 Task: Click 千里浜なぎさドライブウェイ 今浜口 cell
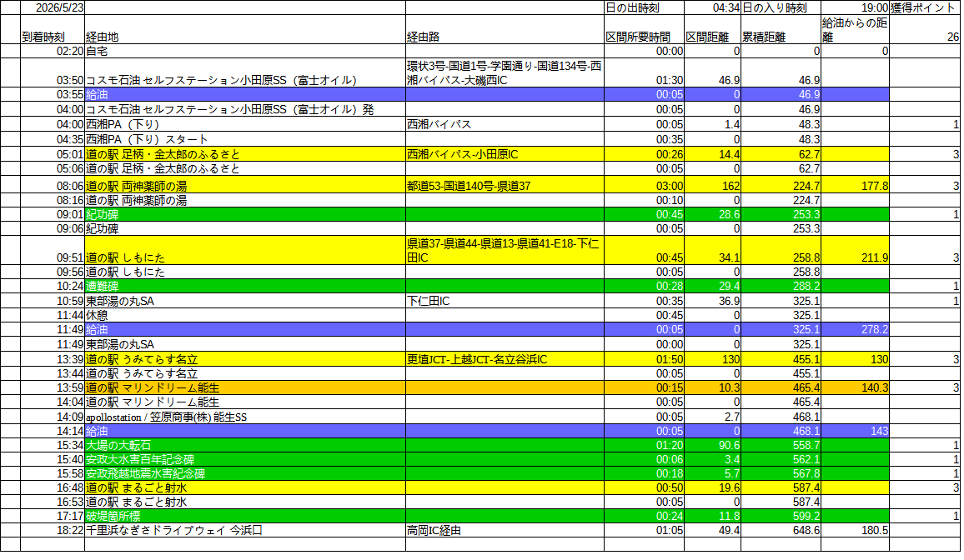pyautogui.click(x=244, y=530)
